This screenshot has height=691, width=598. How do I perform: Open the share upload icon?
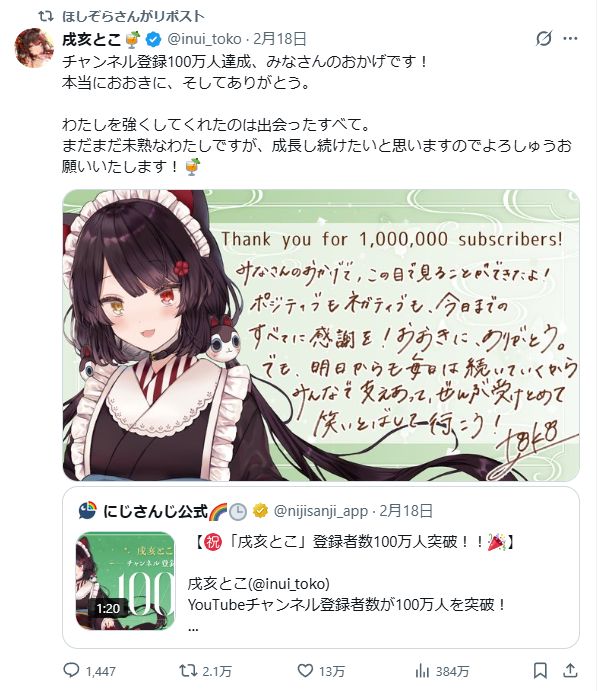[570, 670]
